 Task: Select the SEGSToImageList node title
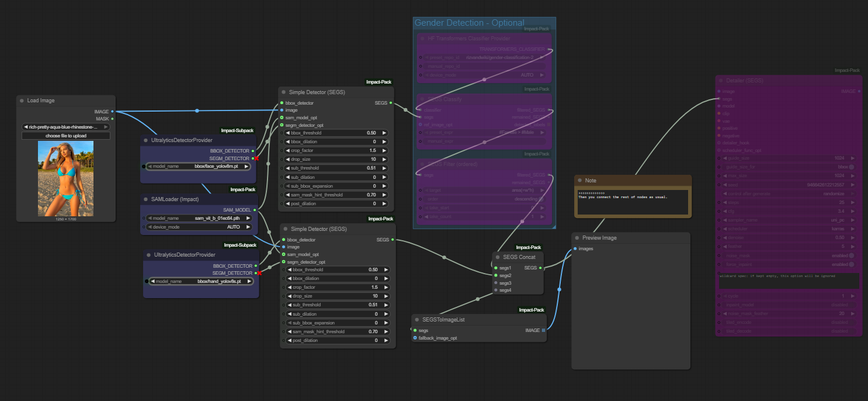(443, 320)
